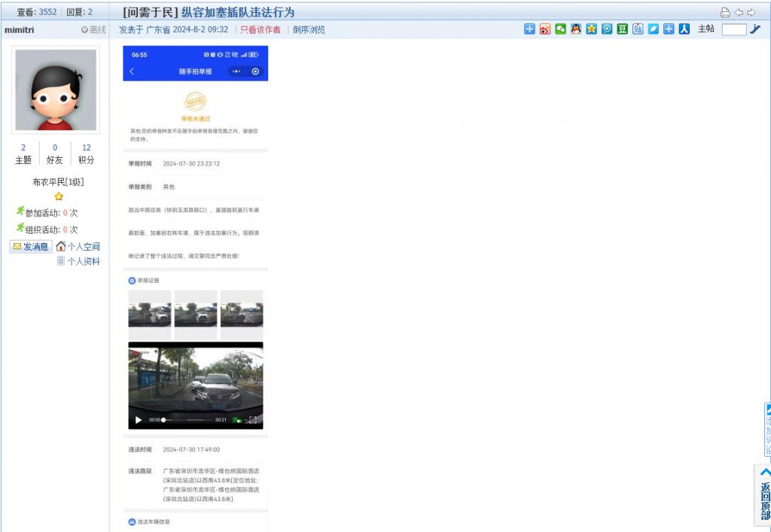Image resolution: width=771 pixels, height=532 pixels.
Task: Go to previous thread with left arrow
Action: (x=739, y=13)
